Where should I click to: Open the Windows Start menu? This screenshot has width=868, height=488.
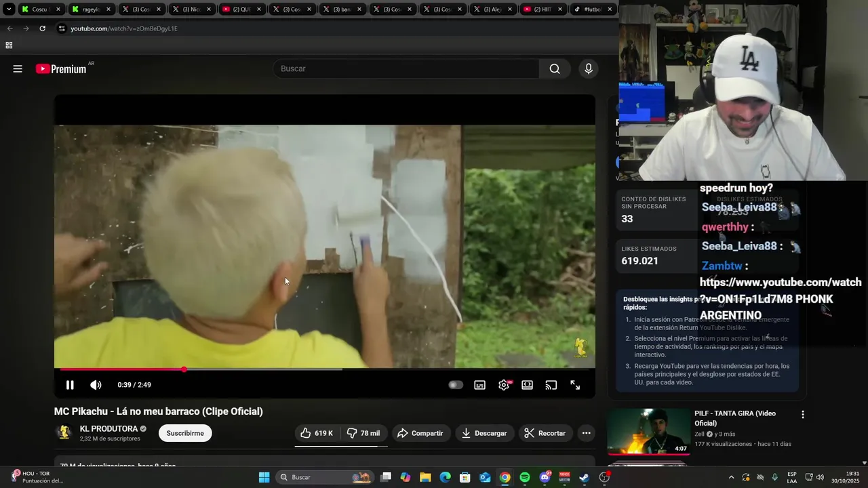click(264, 477)
